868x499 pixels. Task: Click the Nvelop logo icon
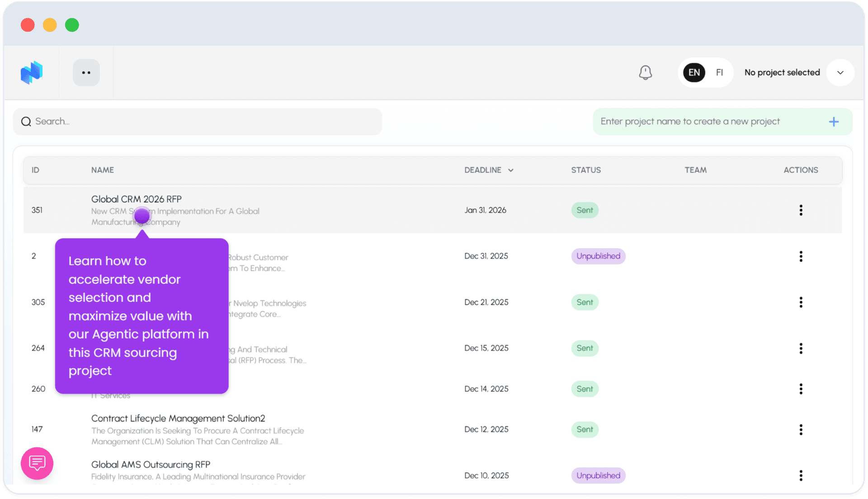point(32,72)
